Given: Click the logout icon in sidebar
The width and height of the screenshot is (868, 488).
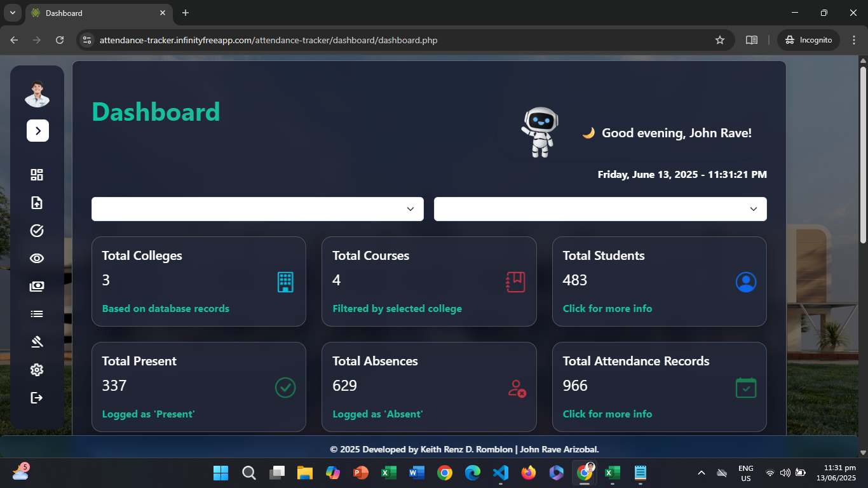Looking at the screenshot, I should click(x=37, y=398).
